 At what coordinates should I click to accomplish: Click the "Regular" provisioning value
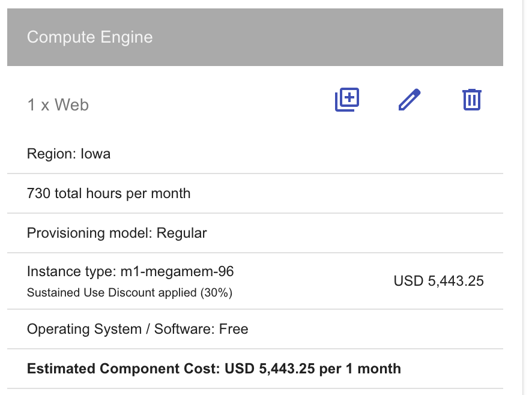point(181,233)
